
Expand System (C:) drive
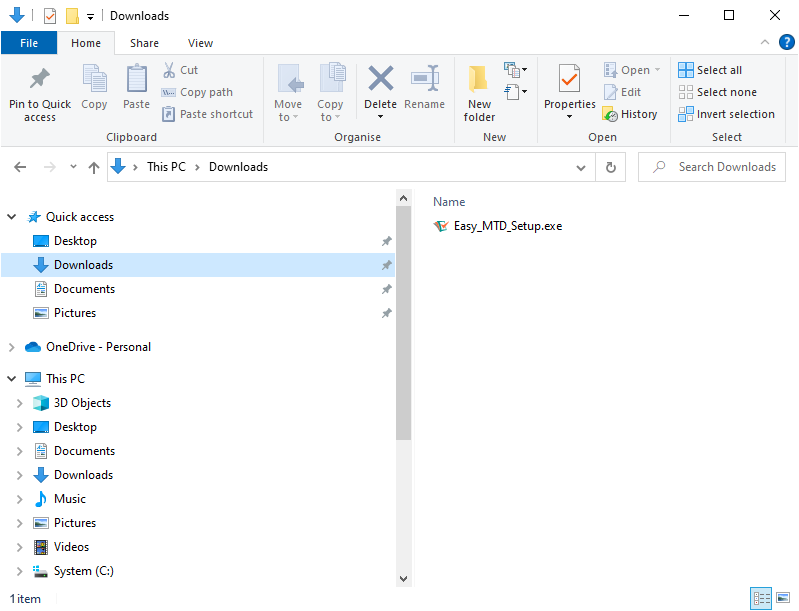[19, 571]
